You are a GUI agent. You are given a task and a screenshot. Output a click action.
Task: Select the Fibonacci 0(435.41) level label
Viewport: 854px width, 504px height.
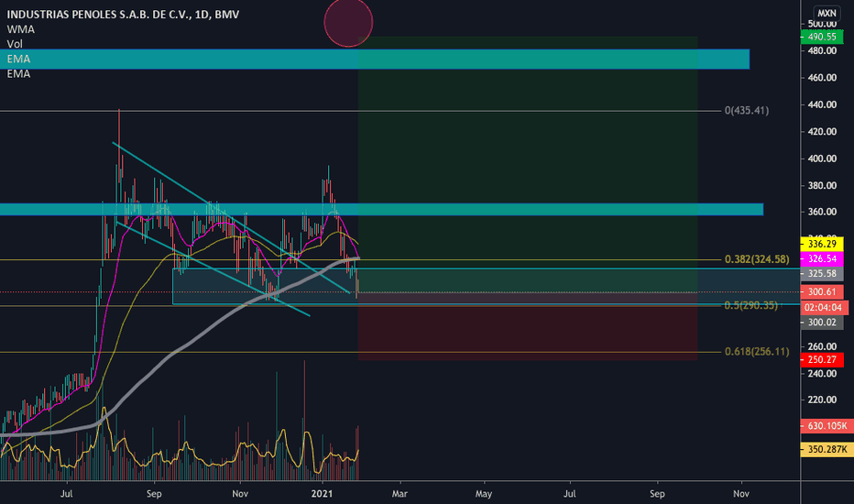[x=747, y=111]
